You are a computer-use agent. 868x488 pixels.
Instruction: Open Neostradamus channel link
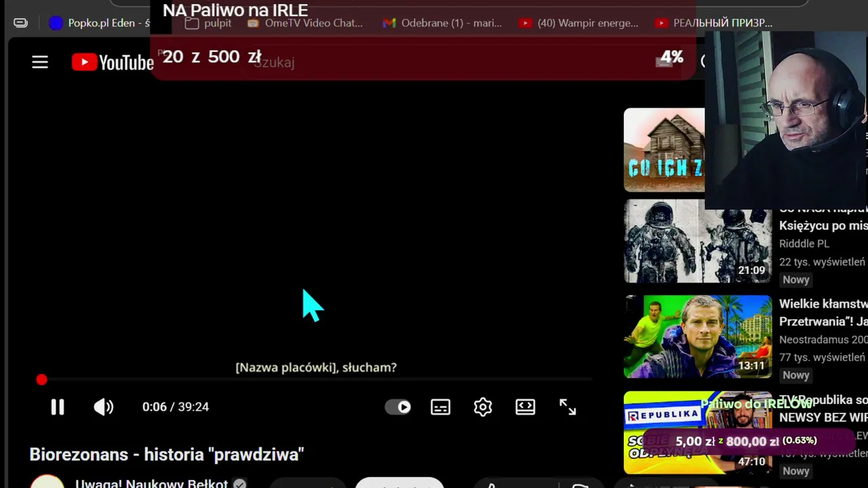(x=823, y=340)
